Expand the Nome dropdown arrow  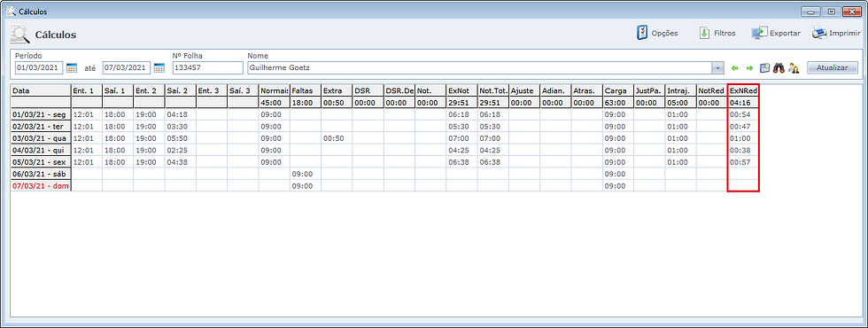coord(718,67)
